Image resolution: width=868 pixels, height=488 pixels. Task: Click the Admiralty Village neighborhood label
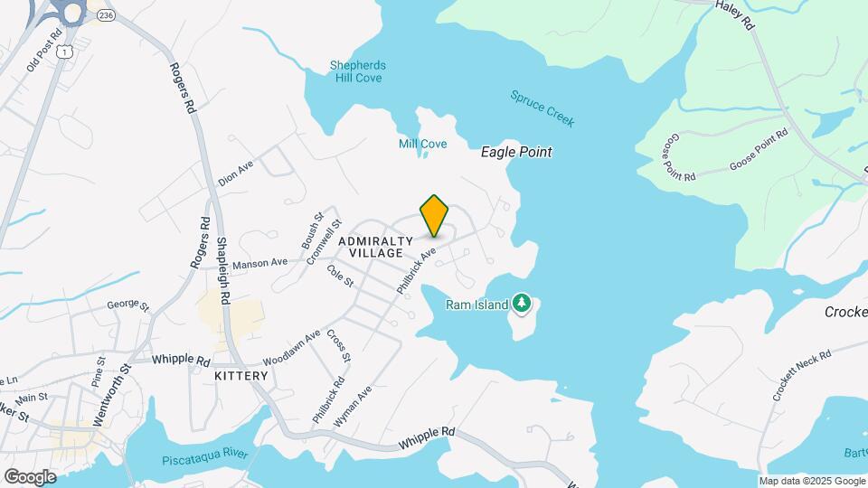376,247
